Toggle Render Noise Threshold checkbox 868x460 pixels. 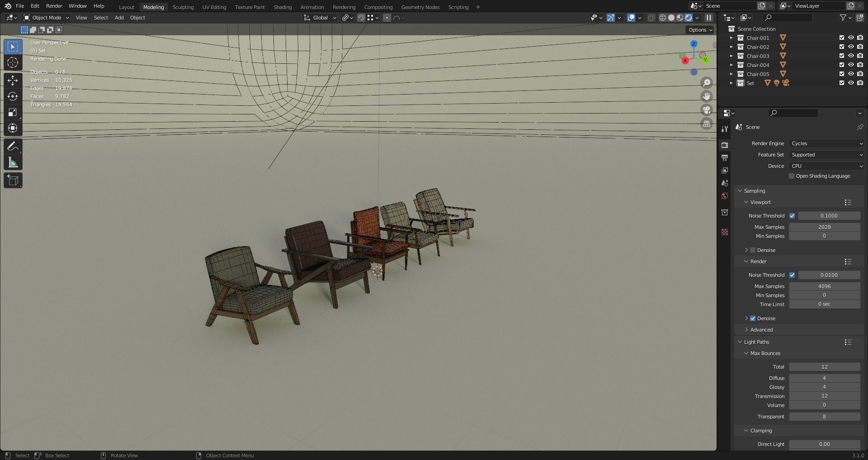[792, 275]
